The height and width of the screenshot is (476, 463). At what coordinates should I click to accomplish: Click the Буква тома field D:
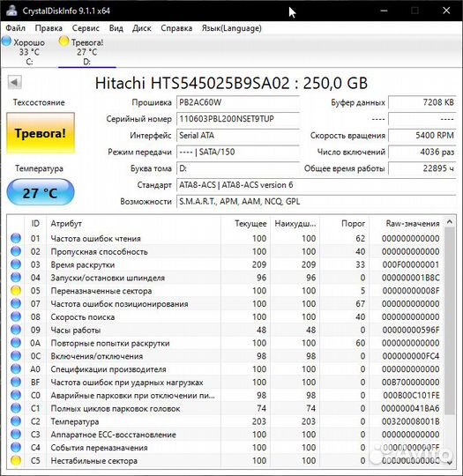pyautogui.click(x=238, y=168)
